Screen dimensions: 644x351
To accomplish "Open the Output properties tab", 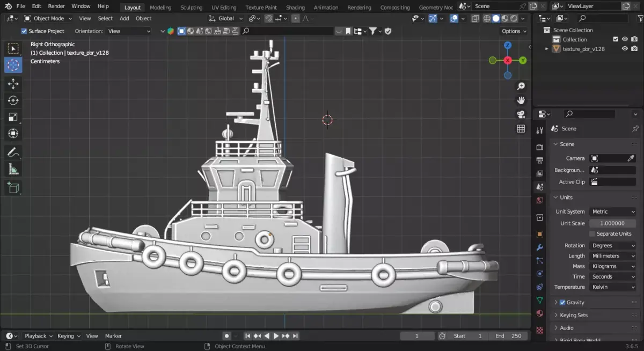I will 540,160.
